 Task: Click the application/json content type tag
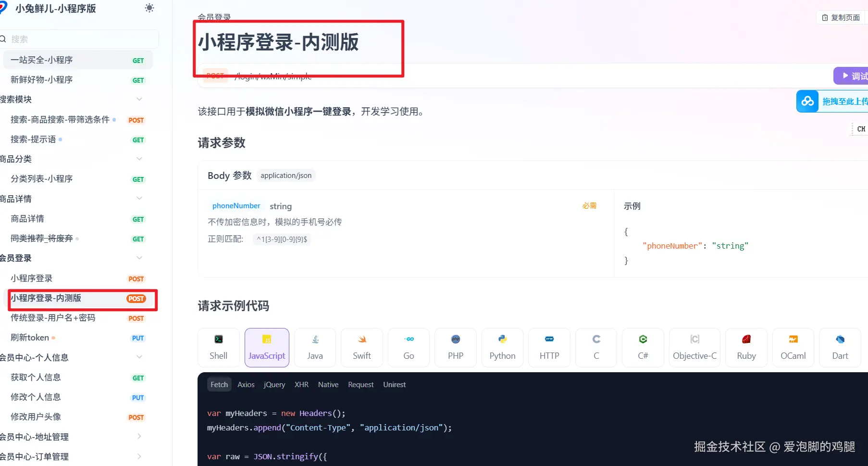(x=286, y=176)
